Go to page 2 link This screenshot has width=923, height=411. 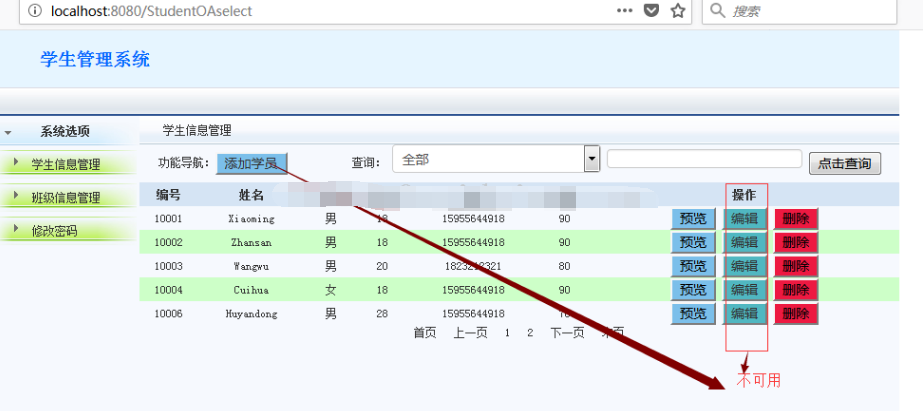(x=530, y=333)
